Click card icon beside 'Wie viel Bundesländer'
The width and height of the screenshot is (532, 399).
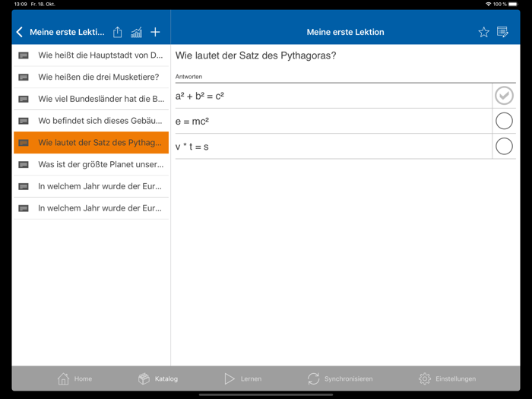tap(24, 99)
